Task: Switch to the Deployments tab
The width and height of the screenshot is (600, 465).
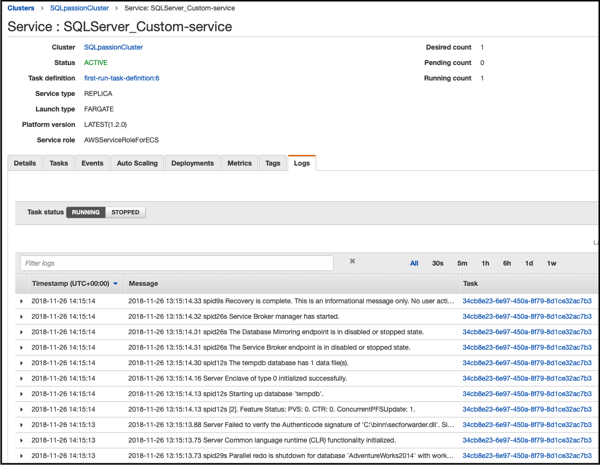Action: click(x=192, y=163)
